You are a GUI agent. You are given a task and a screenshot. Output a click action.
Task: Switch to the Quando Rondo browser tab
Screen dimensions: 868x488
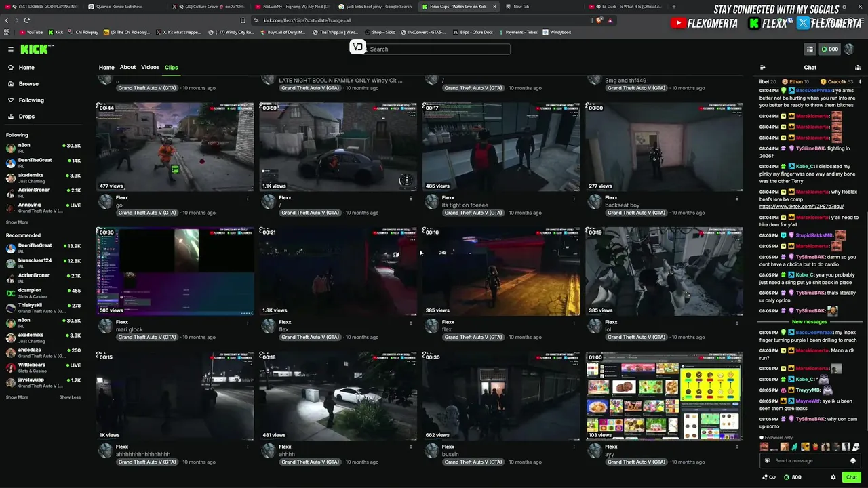point(124,7)
